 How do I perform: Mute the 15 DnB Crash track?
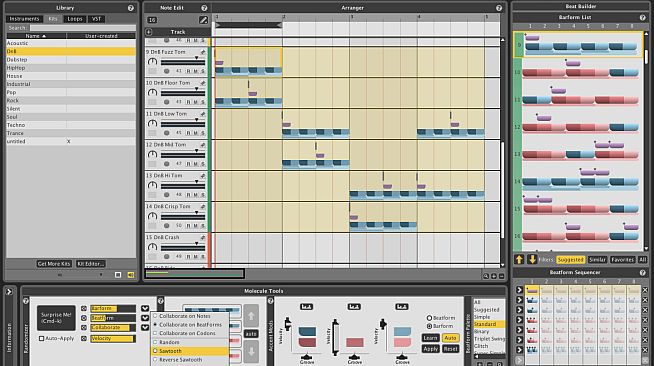[195, 256]
